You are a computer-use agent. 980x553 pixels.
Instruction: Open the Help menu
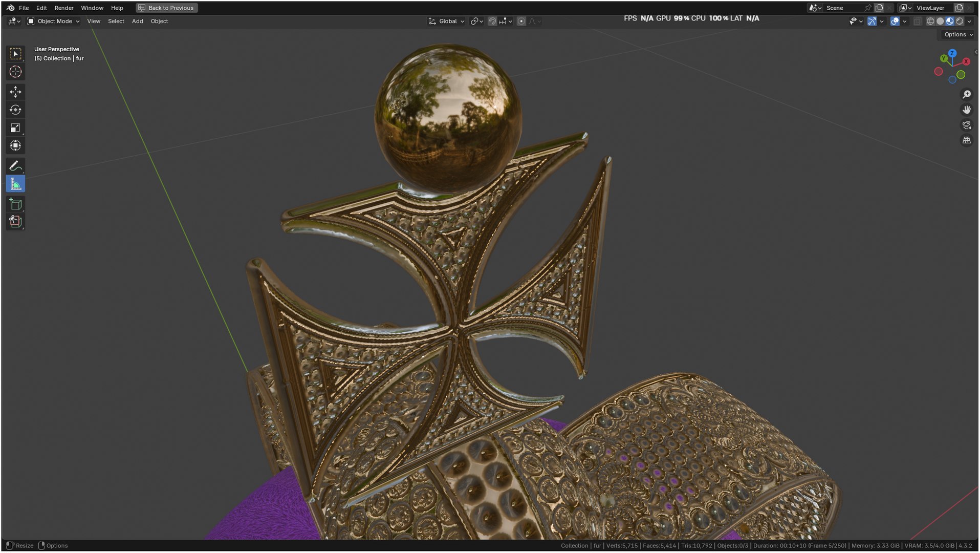pos(117,8)
